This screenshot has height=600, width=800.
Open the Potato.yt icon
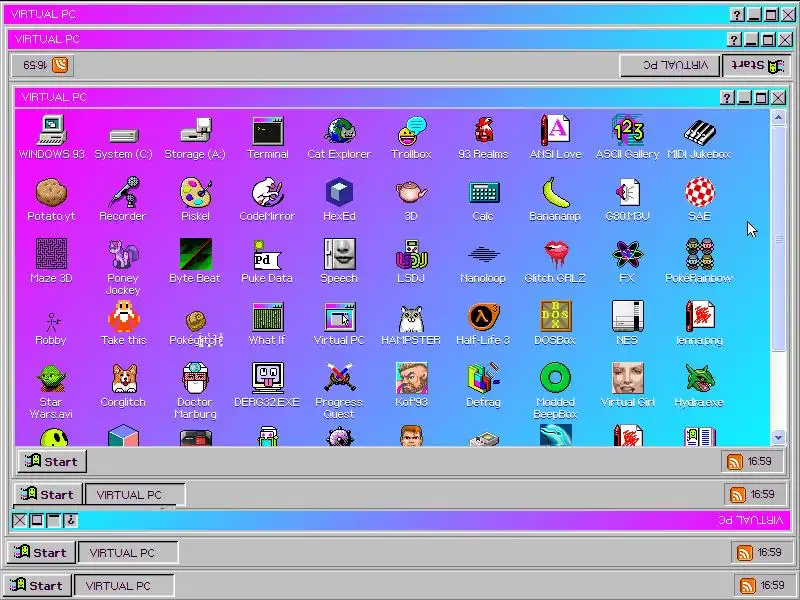tap(52, 193)
